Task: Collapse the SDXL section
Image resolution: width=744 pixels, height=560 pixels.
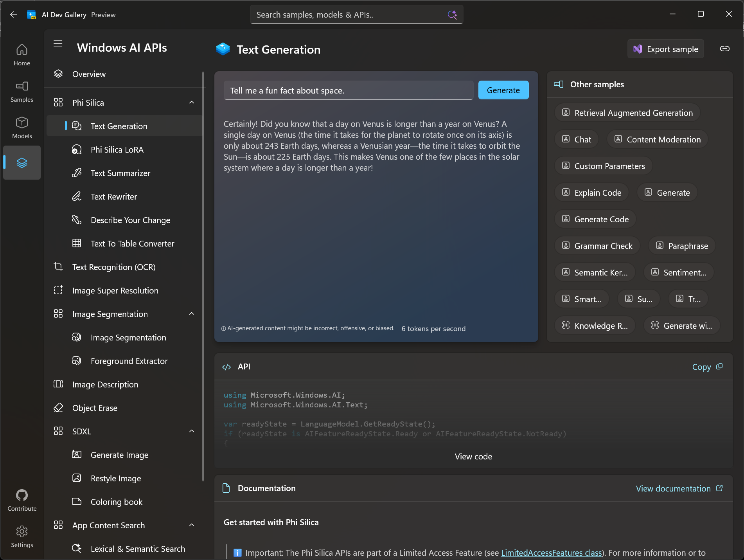Action: (191, 431)
